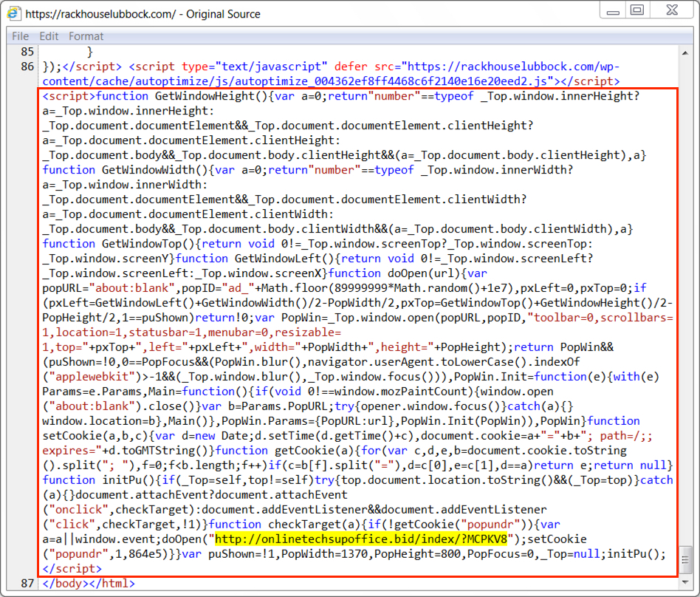Click line number 85
Viewport: 700px width, 597px height.
click(x=27, y=52)
